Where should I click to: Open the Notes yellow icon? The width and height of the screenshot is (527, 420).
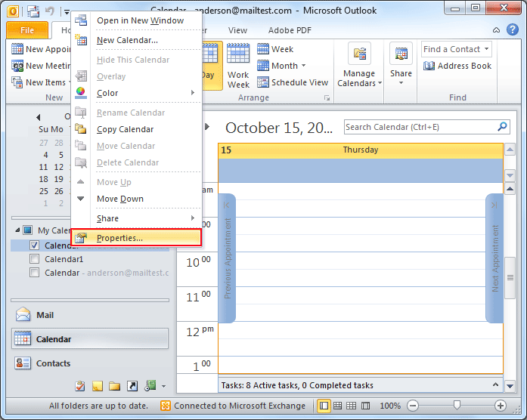tap(98, 387)
